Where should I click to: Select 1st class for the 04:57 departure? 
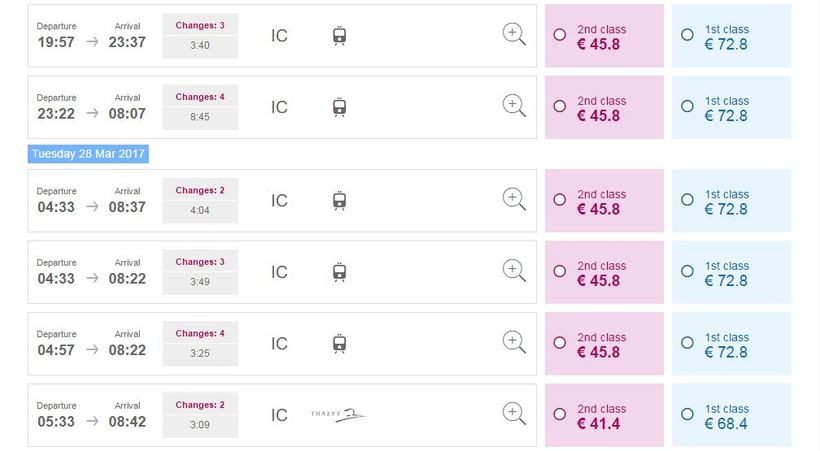coord(687,343)
